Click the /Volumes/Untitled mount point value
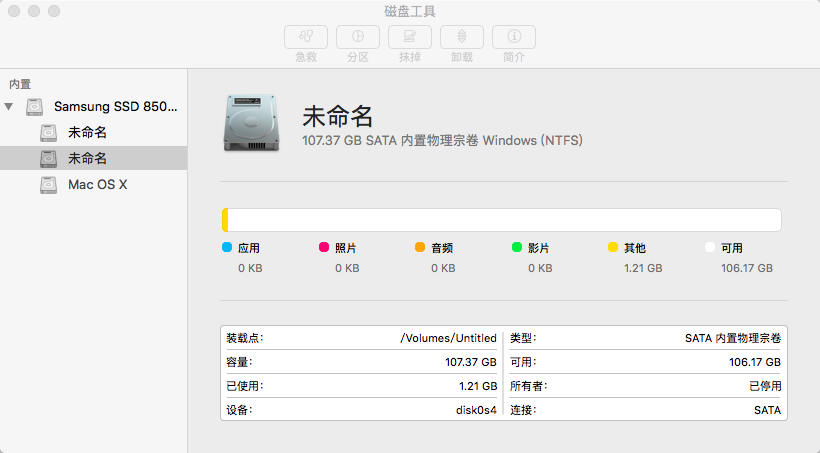This screenshot has width=820, height=453. point(448,338)
